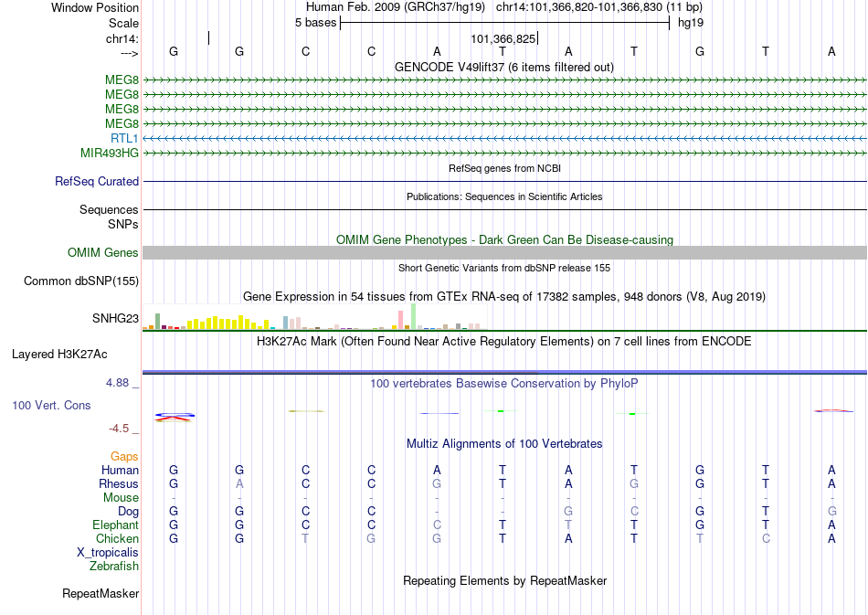Click Short Genetic Variants from dbSNP title

504,268
